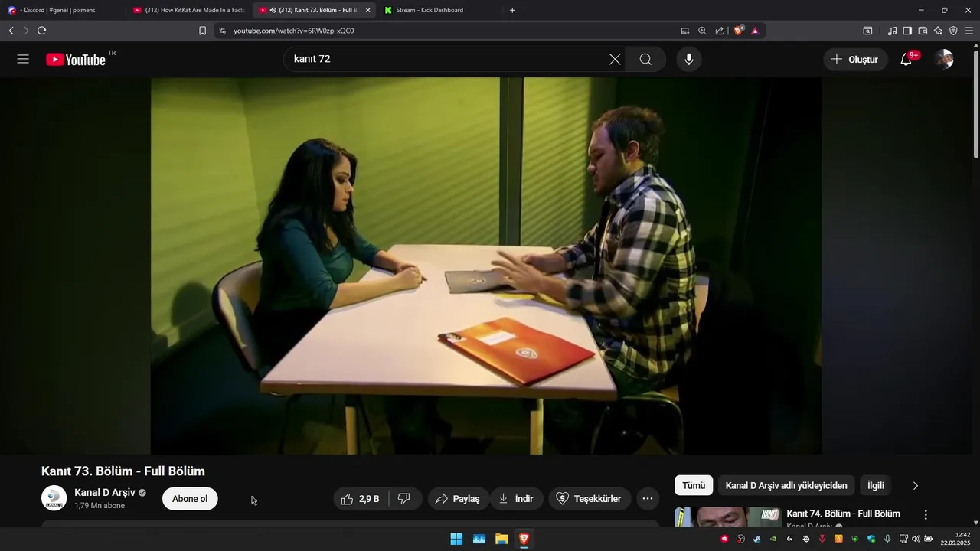Image resolution: width=980 pixels, height=551 pixels.
Task: Open volume control in system tray
Action: (x=916, y=539)
